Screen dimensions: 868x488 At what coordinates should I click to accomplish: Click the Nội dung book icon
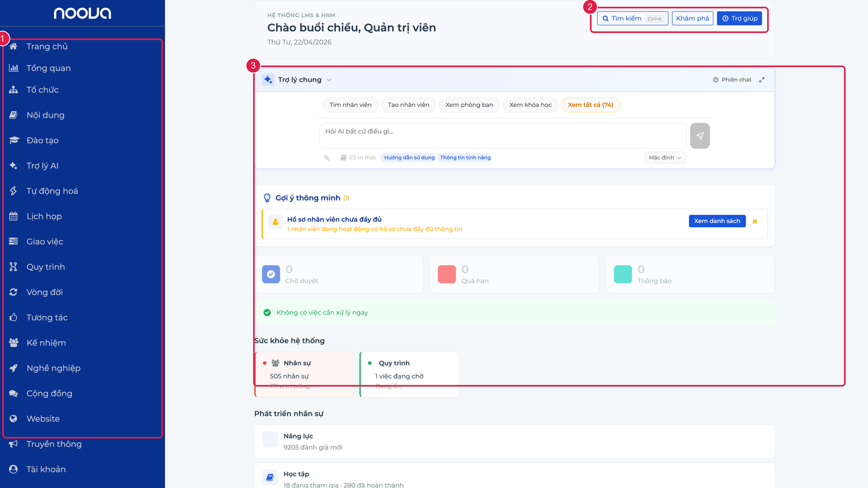coord(14,115)
